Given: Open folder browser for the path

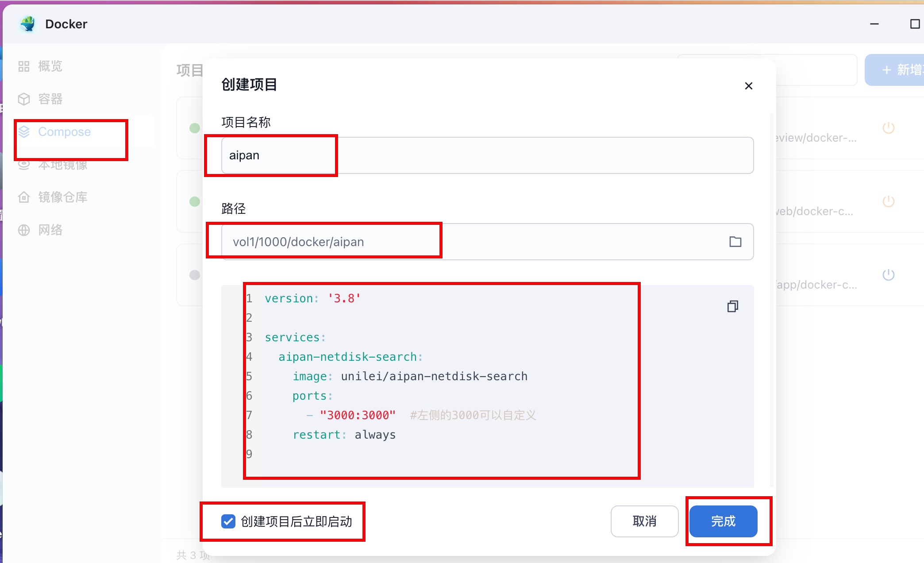Looking at the screenshot, I should (735, 242).
